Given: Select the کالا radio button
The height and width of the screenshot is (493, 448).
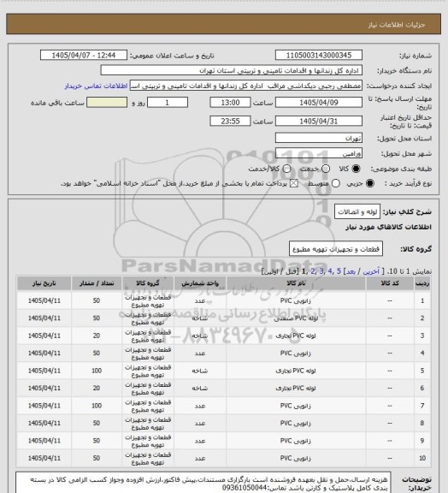Looking at the screenshot, I should (x=356, y=169).
